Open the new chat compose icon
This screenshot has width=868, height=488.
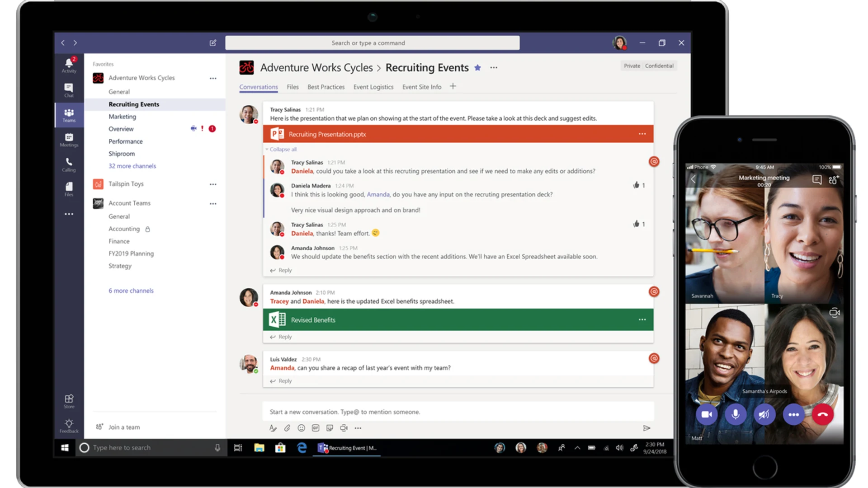[x=212, y=42]
